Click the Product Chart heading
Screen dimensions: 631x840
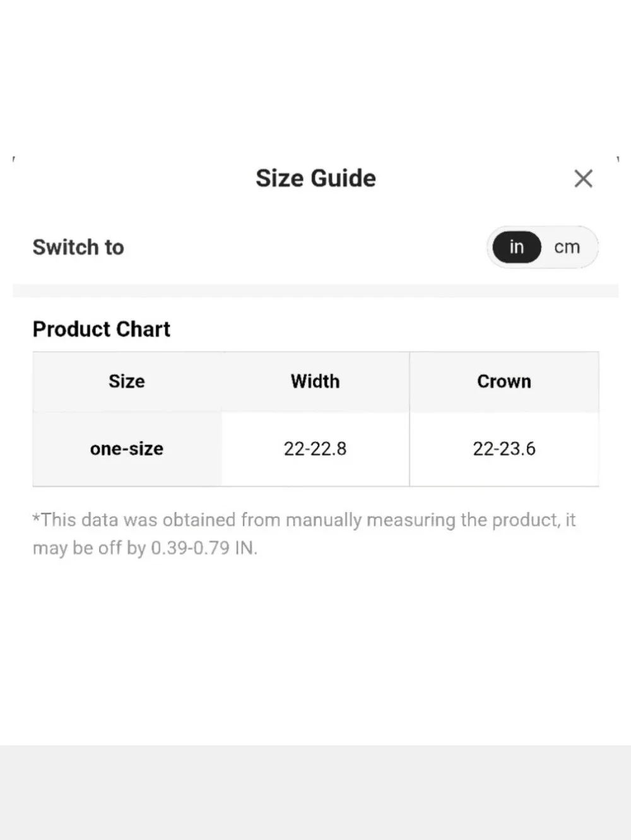(x=102, y=329)
